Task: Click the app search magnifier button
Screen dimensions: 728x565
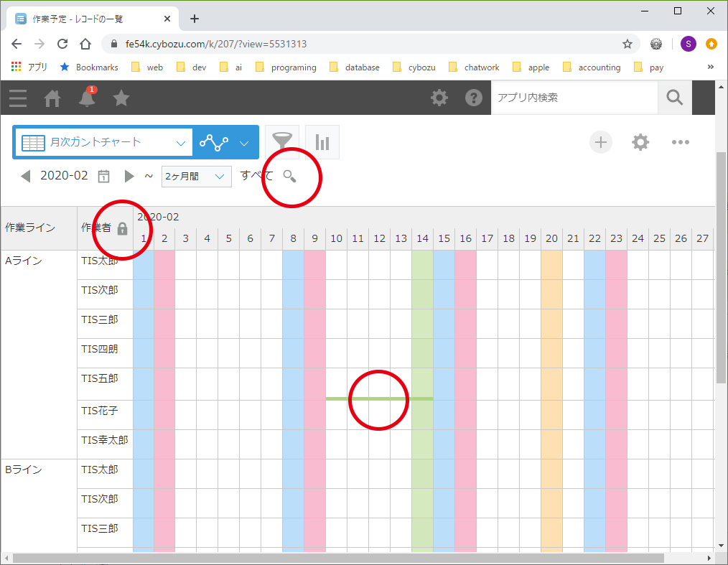Action: point(675,98)
